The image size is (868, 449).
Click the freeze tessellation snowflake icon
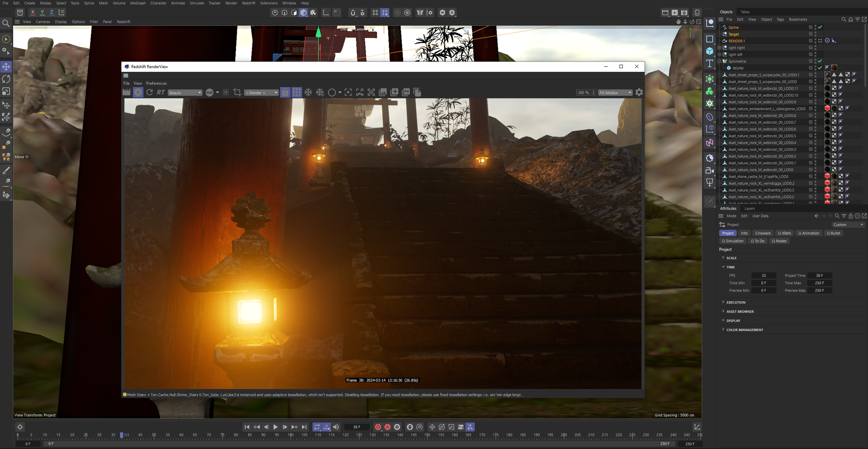point(308,92)
